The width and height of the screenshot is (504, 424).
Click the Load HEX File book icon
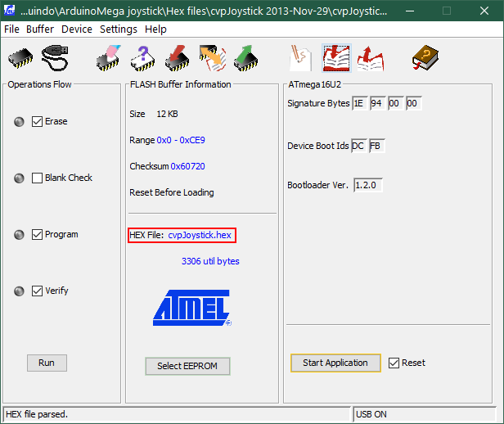pyautogui.click(x=336, y=58)
